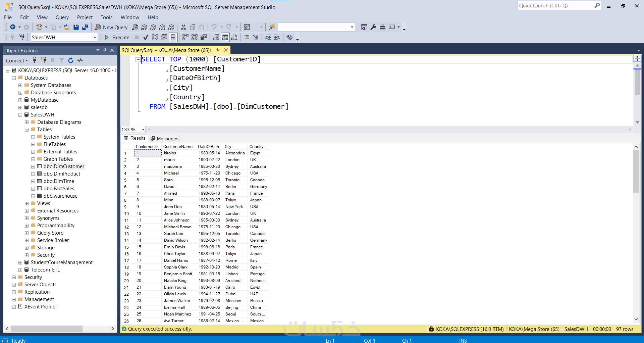This screenshot has width=644, height=343.
Task: Open the SalesDWH database dropdown
Action: pos(95,37)
